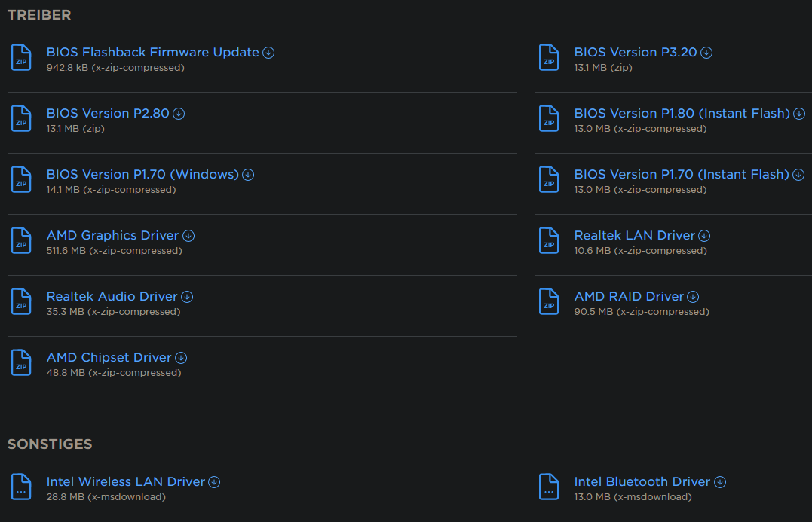Click the ZIP file icon for AMD Graphics Driver

click(21, 240)
